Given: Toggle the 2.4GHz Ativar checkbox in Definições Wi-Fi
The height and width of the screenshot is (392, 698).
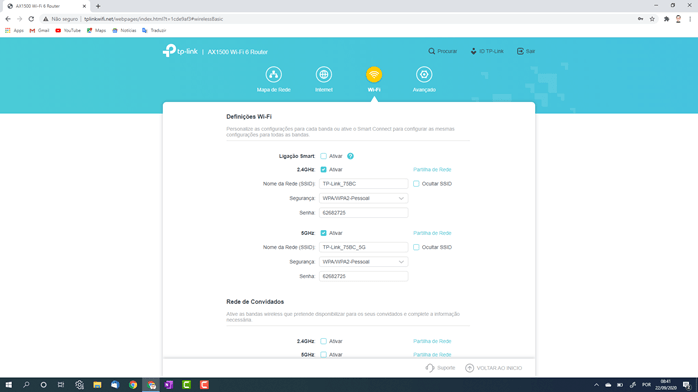Looking at the screenshot, I should [x=324, y=170].
